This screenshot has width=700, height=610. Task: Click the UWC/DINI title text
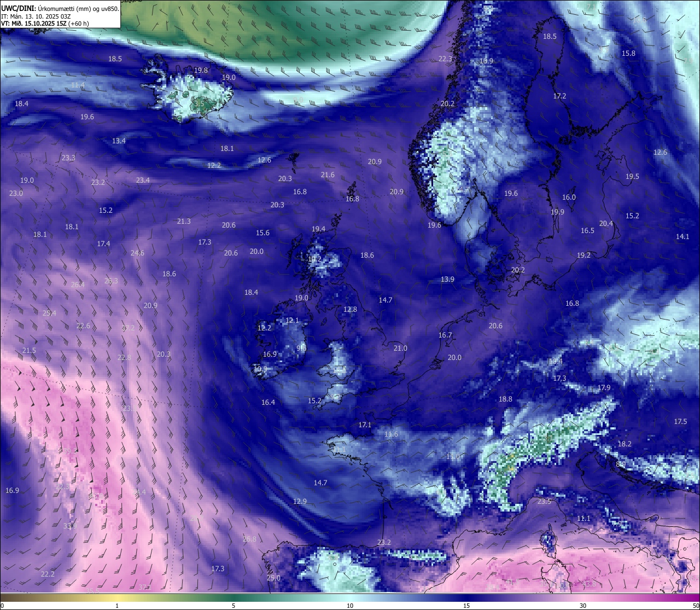point(60,8)
